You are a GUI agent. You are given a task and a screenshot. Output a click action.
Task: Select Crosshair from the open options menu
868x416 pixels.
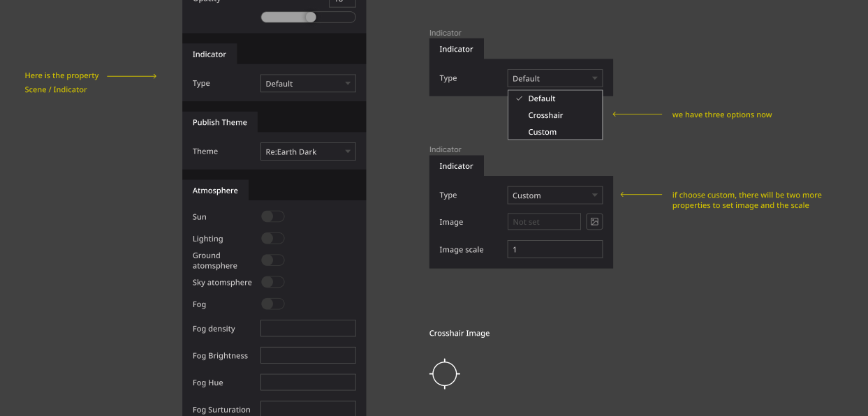pos(545,114)
